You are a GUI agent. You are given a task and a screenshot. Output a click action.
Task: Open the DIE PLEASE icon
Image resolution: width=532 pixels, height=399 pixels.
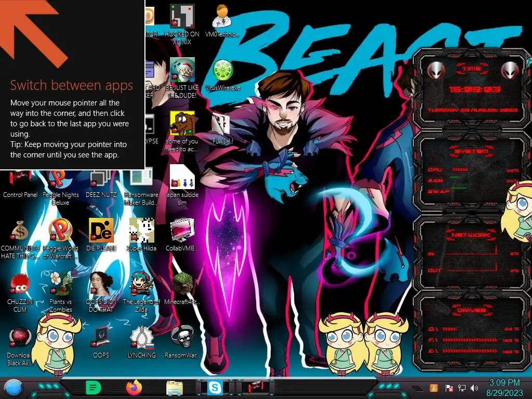click(101, 235)
